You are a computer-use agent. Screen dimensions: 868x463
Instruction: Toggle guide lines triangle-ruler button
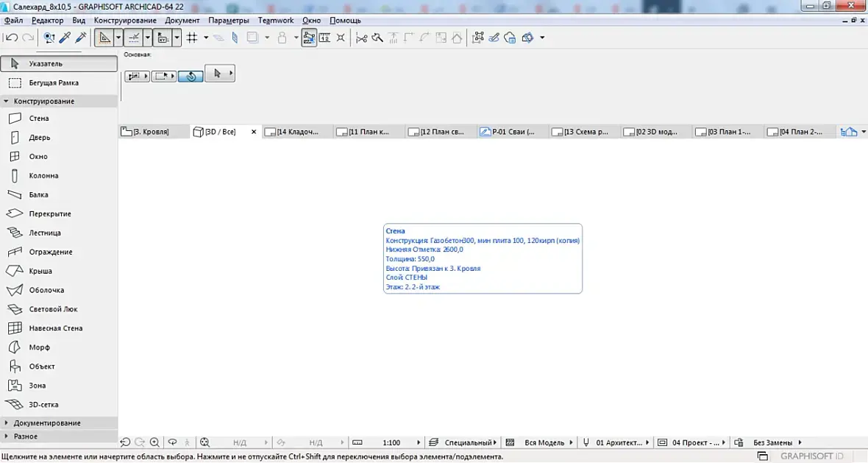[104, 38]
